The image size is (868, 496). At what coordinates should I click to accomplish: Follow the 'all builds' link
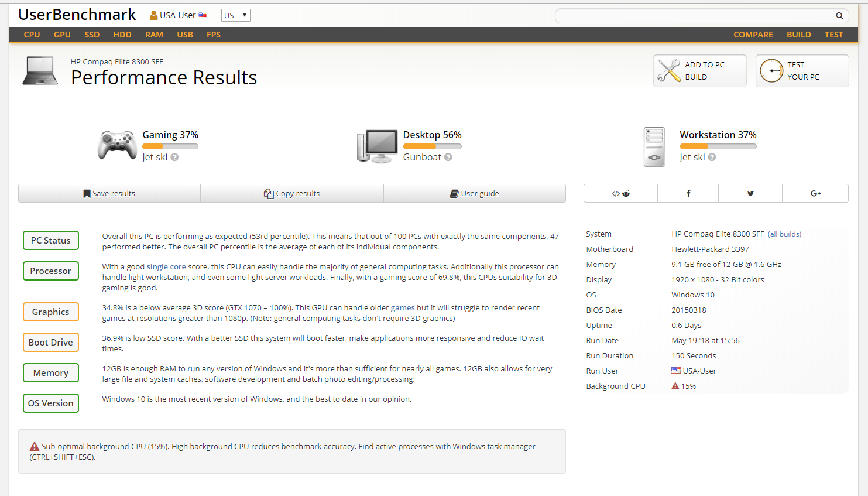click(784, 234)
